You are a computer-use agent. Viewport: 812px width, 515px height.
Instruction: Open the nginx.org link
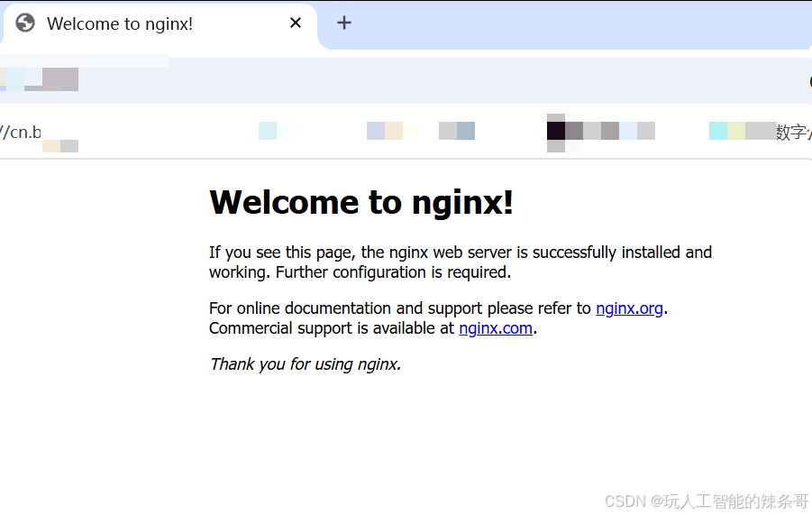(x=629, y=308)
